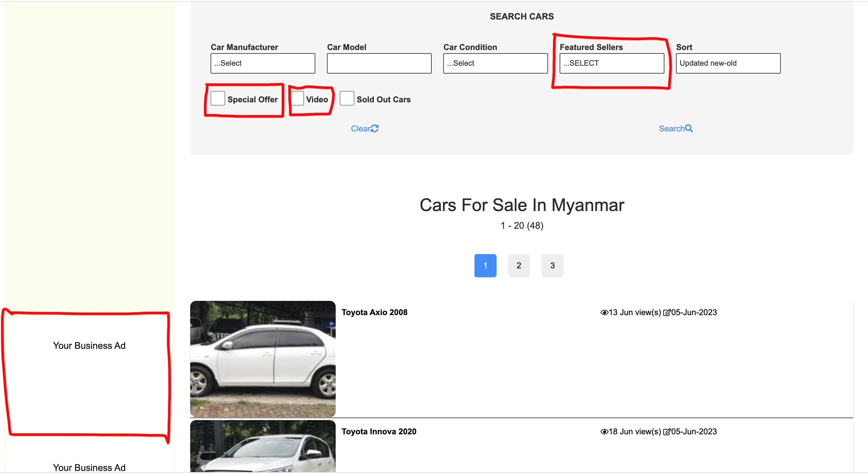868x475 pixels.
Task: Open the Sort dropdown showing Updated new-old
Action: pos(728,63)
